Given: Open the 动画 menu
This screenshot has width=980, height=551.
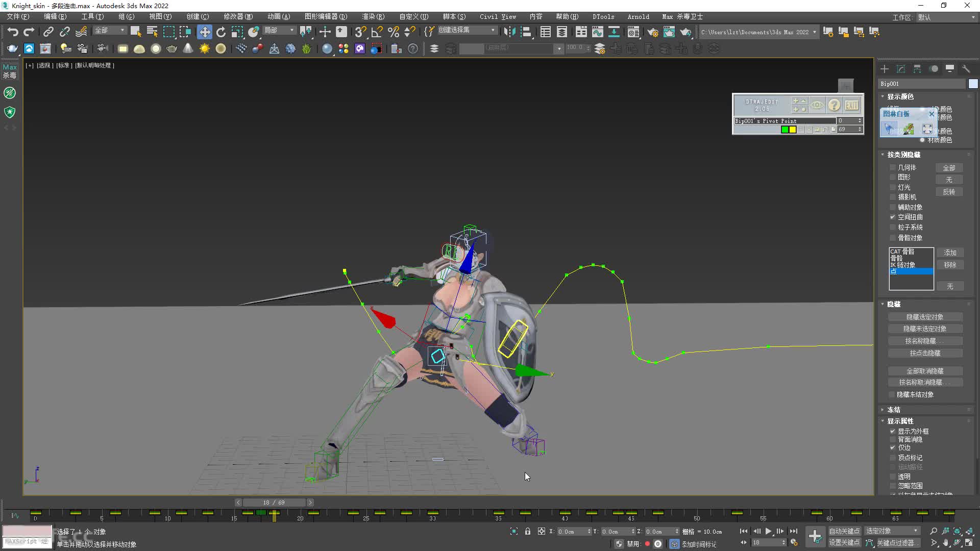Looking at the screenshot, I should point(279,17).
